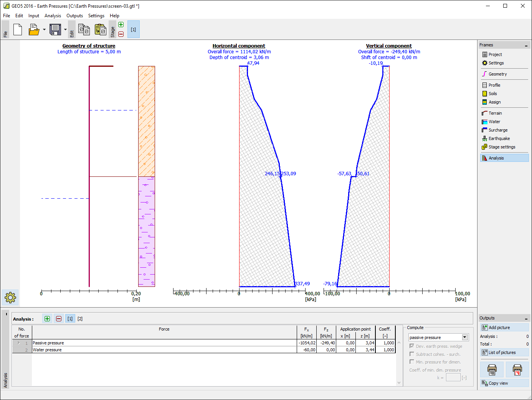Click the New file icon in toolbar
The image size is (532, 400).
coord(18,30)
